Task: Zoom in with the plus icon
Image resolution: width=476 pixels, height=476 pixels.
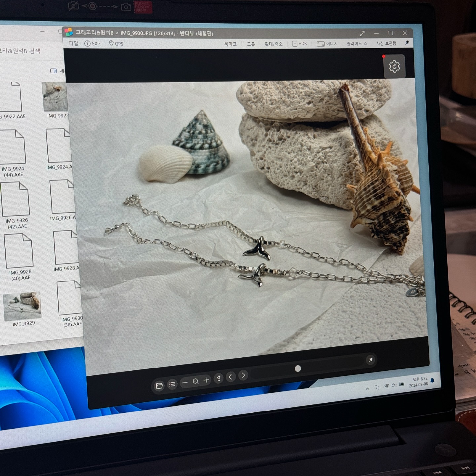Action: coord(206,380)
